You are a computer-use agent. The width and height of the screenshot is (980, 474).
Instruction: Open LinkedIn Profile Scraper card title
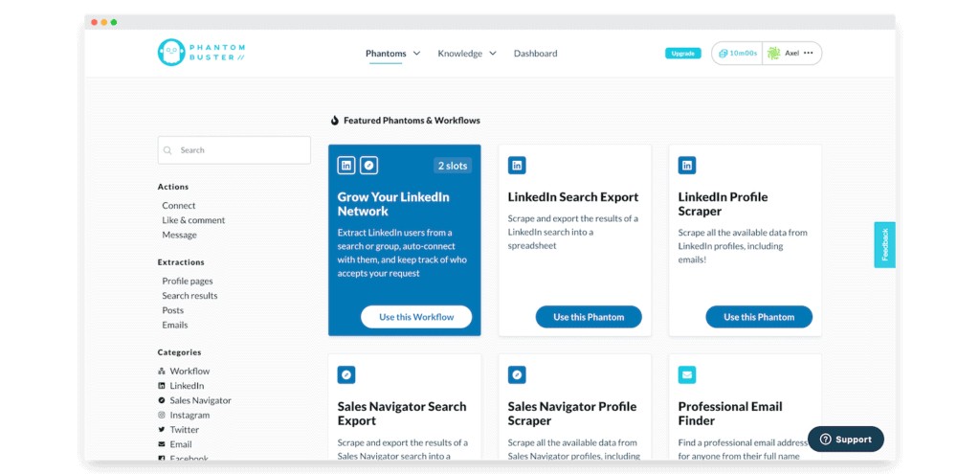pos(724,204)
